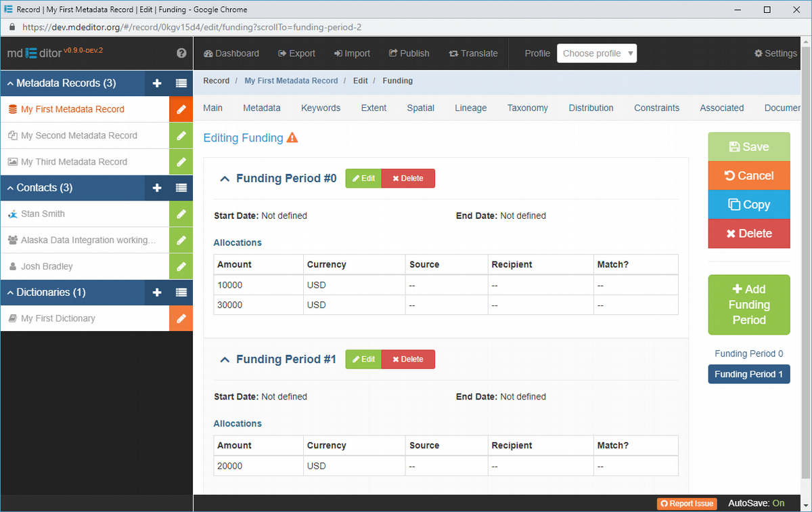Switch to the Main tab
Viewport: 812px width, 512px height.
[x=212, y=108]
